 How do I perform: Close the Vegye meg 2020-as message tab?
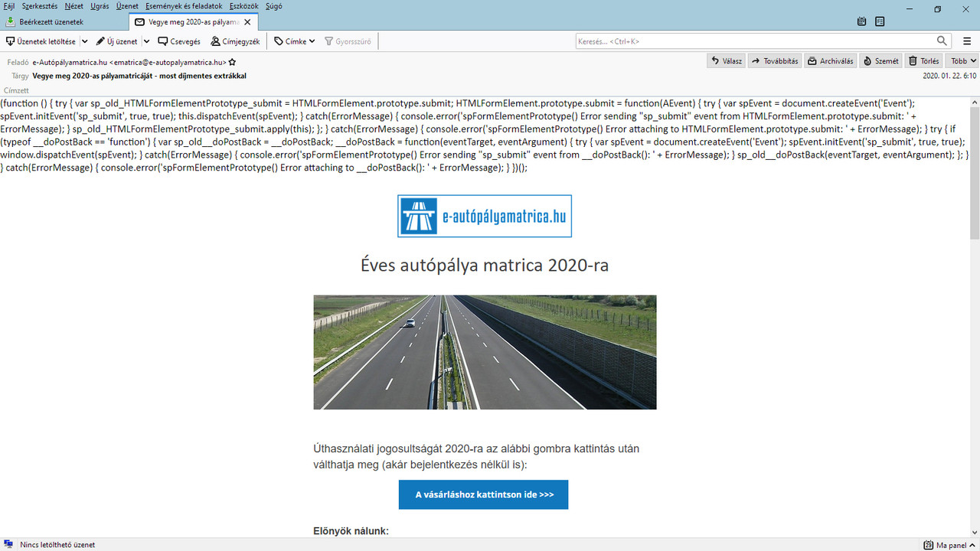coord(247,22)
